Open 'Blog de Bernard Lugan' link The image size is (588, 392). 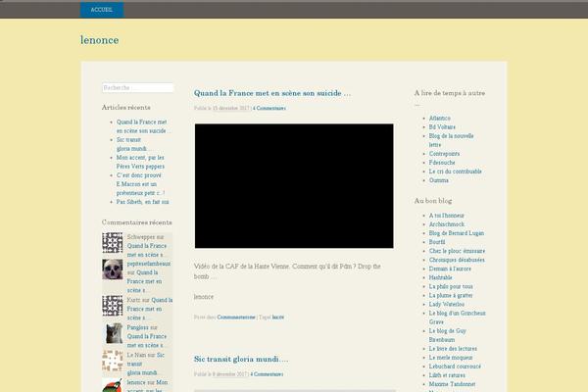(x=457, y=233)
